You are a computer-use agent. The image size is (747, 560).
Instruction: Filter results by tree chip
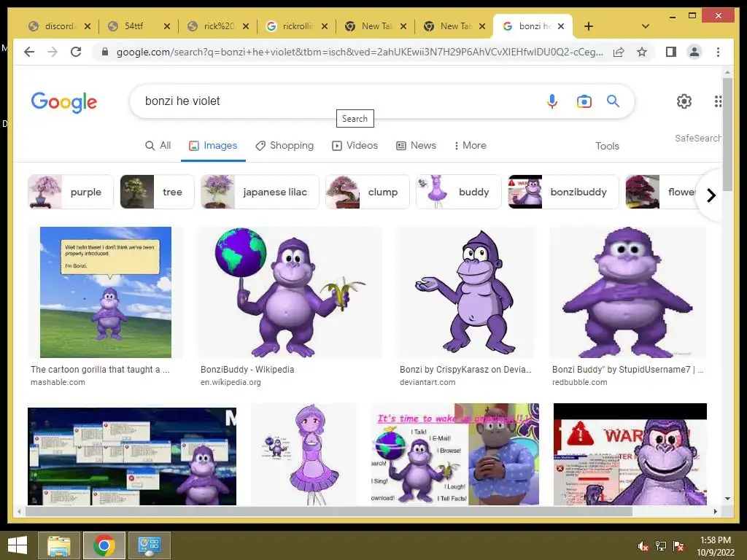[158, 192]
